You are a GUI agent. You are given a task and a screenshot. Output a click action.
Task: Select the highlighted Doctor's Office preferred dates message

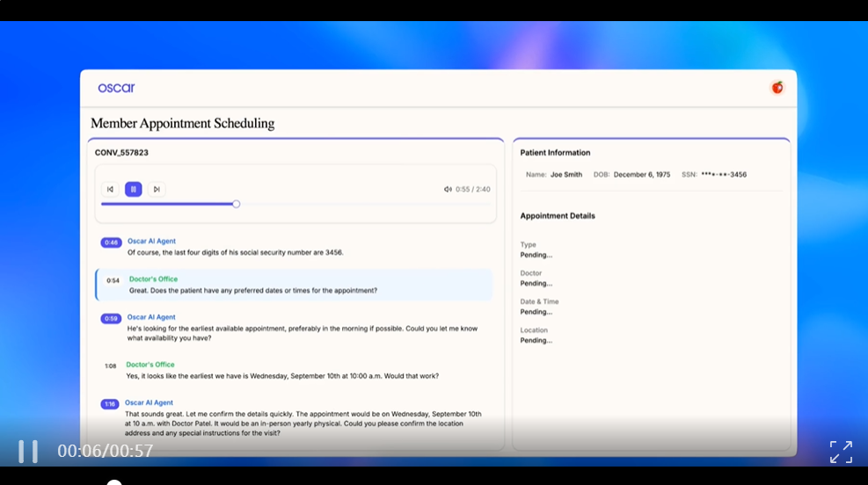(x=294, y=285)
